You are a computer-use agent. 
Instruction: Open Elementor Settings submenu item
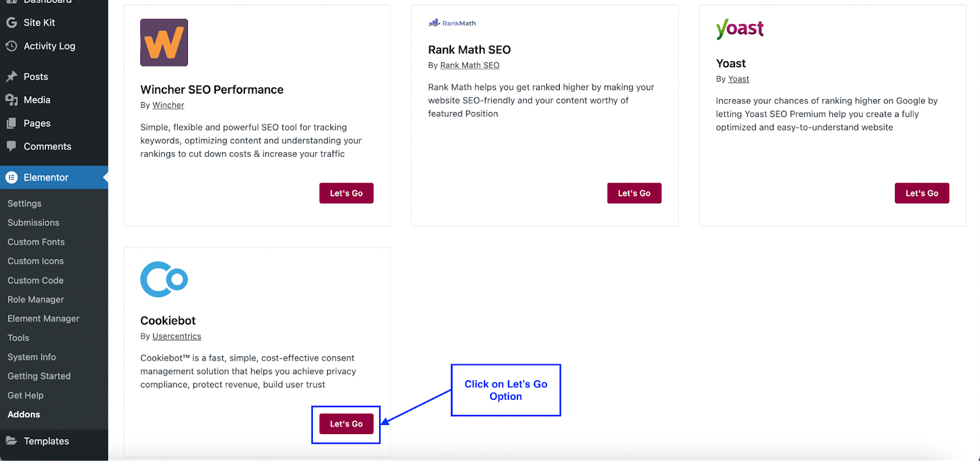(24, 203)
